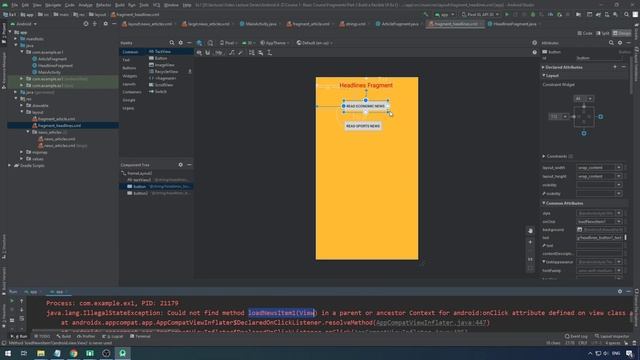This screenshot has height=360, width=640.
Task: Open Default (en-us) locale dropdown
Action: pos(314,42)
